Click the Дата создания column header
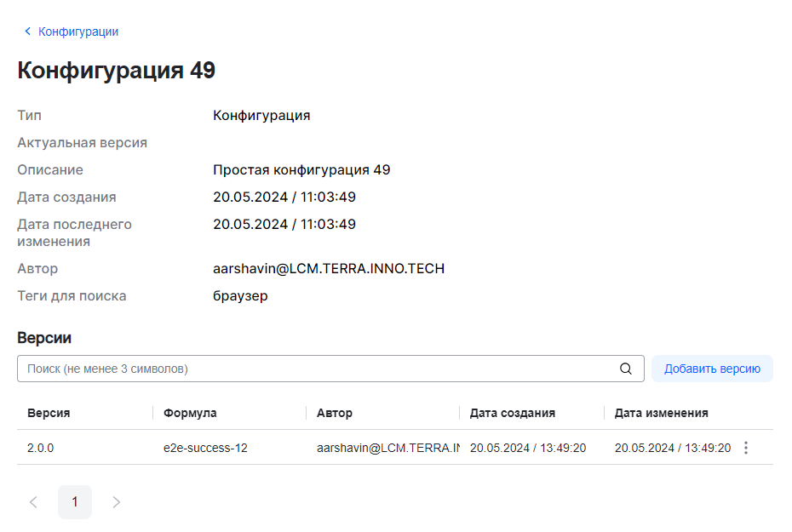This screenshot has width=792, height=532. (x=513, y=413)
